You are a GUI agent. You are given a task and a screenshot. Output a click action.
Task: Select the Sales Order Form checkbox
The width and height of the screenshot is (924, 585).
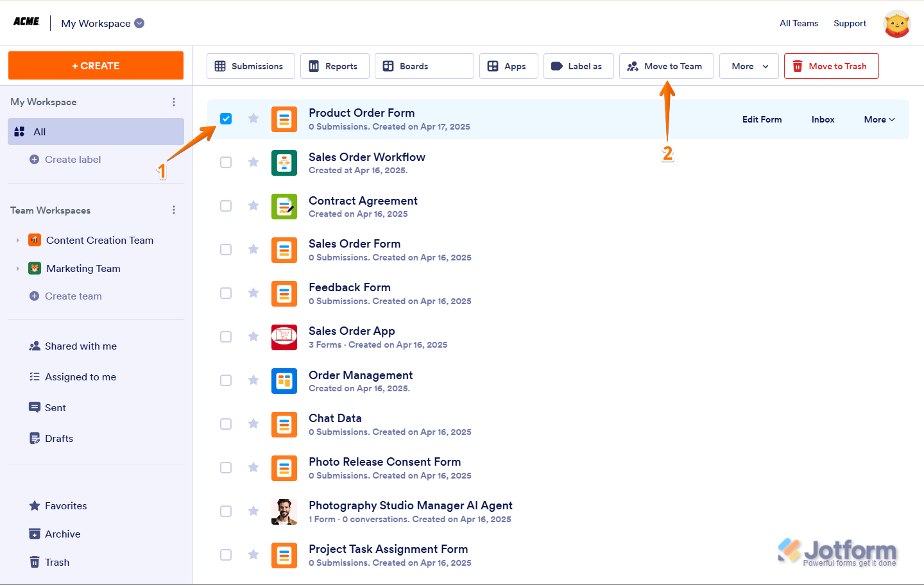[x=226, y=250]
